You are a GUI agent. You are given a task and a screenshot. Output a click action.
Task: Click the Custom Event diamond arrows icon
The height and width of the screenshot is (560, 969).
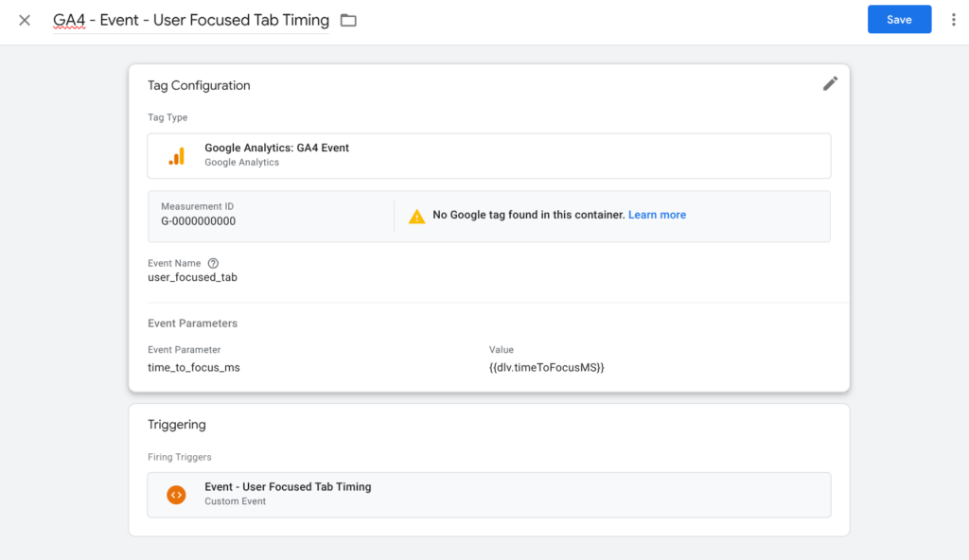point(176,494)
